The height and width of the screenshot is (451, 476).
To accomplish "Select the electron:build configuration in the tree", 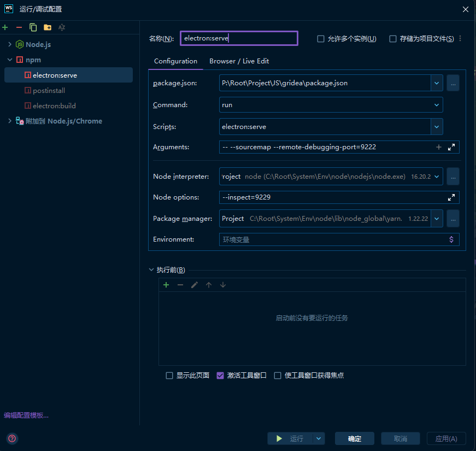I will coord(54,106).
